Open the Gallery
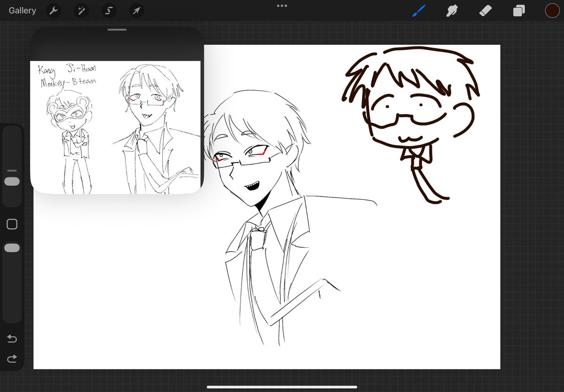The image size is (564, 392). (x=22, y=10)
